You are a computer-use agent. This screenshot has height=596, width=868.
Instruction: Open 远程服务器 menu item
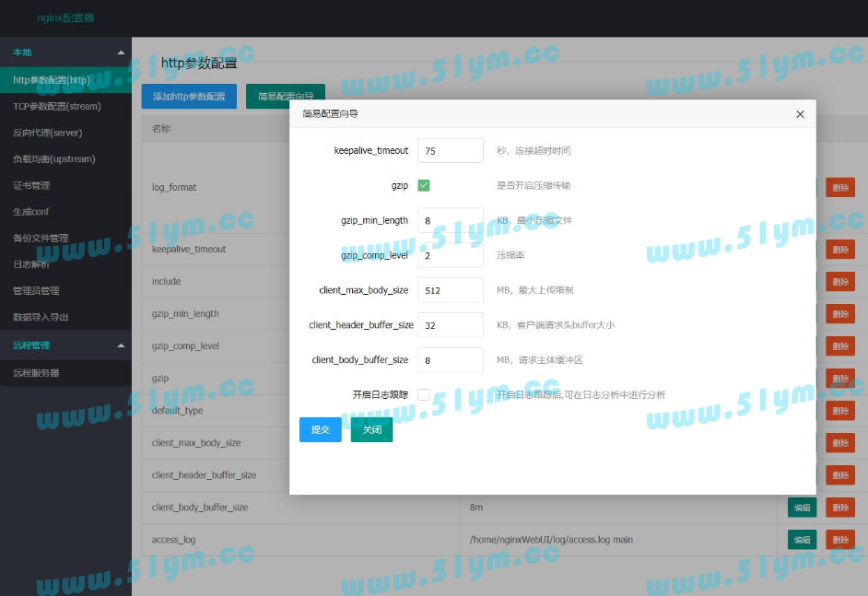pos(65,373)
